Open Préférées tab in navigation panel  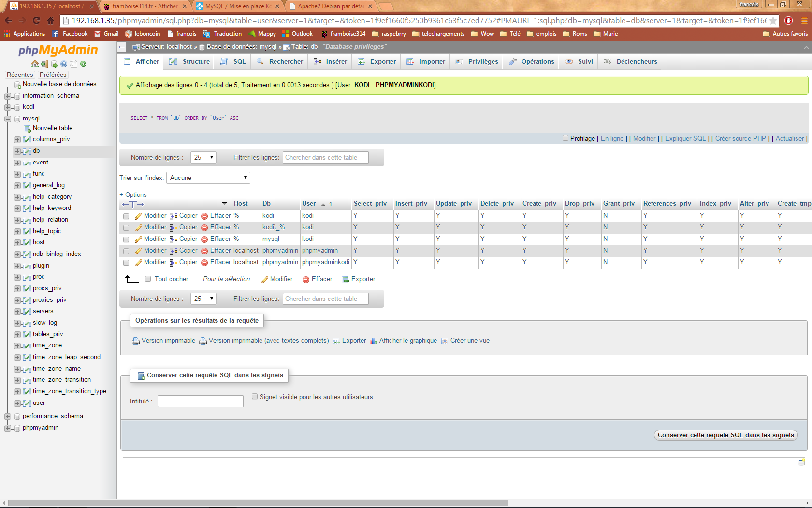[53, 75]
